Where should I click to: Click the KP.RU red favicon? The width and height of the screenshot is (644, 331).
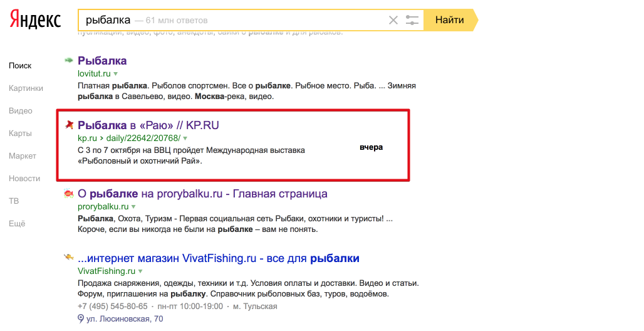click(x=69, y=125)
